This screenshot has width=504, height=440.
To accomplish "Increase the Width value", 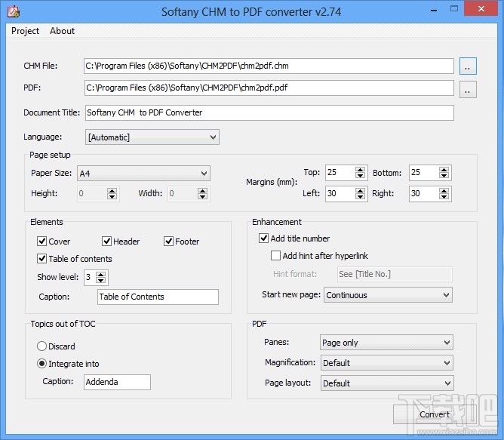I will 202,191.
